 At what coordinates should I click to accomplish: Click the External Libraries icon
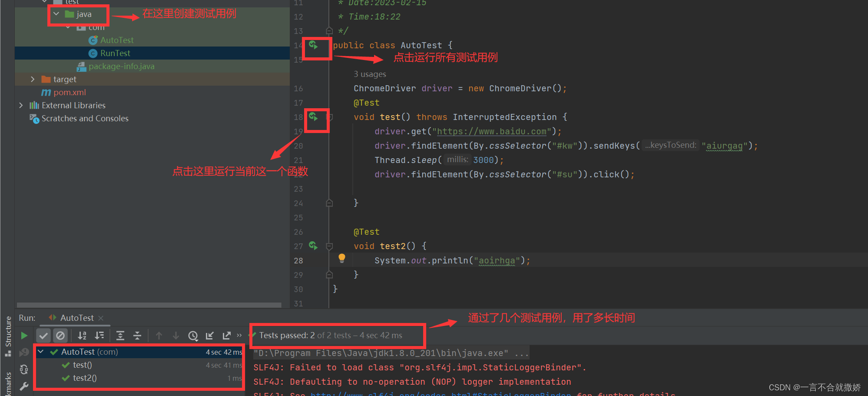click(x=34, y=105)
